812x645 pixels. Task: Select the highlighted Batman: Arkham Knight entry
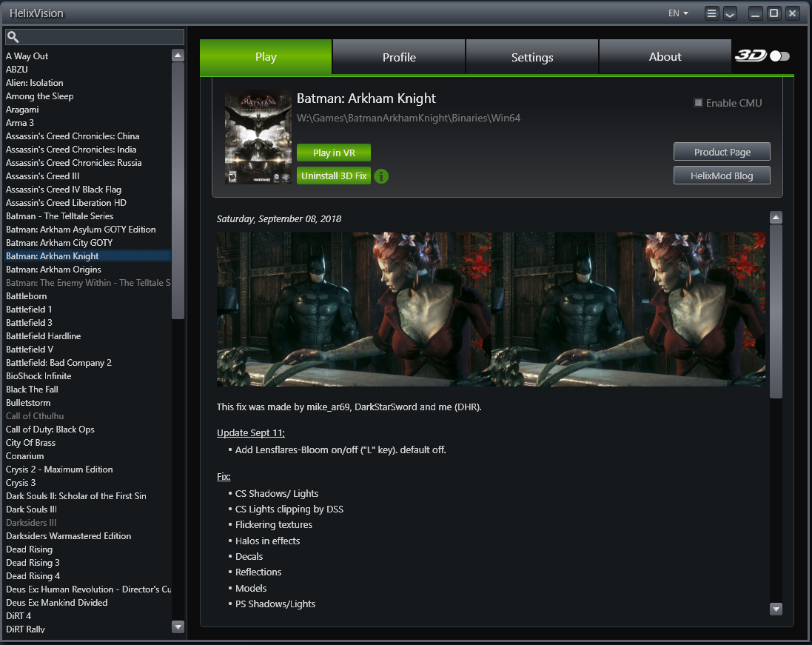87,256
